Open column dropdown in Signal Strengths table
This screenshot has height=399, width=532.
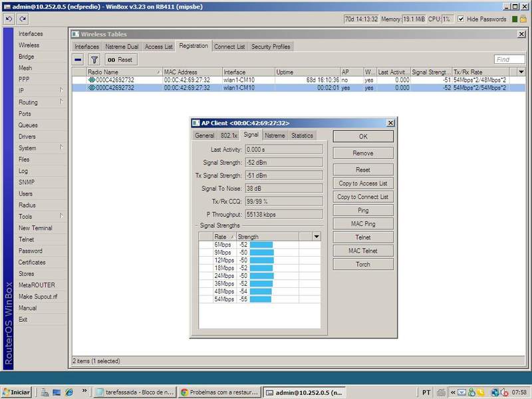[316, 237]
